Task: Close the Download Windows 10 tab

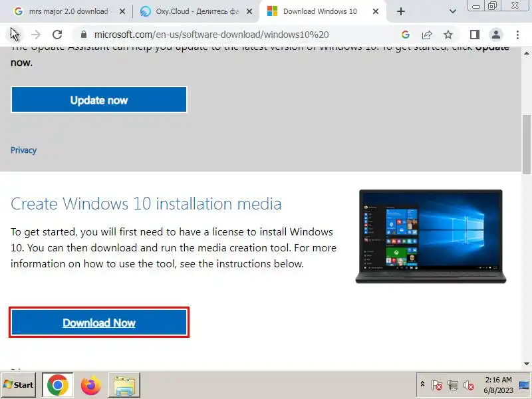Action: coord(376,11)
